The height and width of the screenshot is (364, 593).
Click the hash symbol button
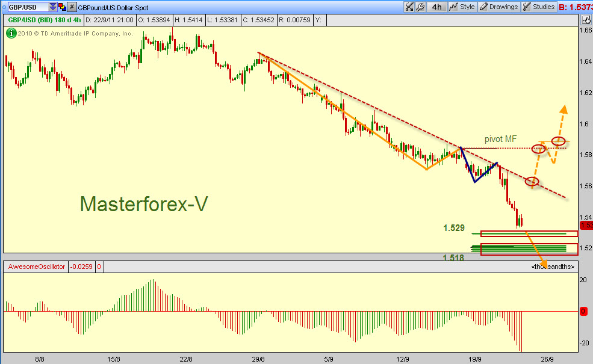tap(72, 7)
